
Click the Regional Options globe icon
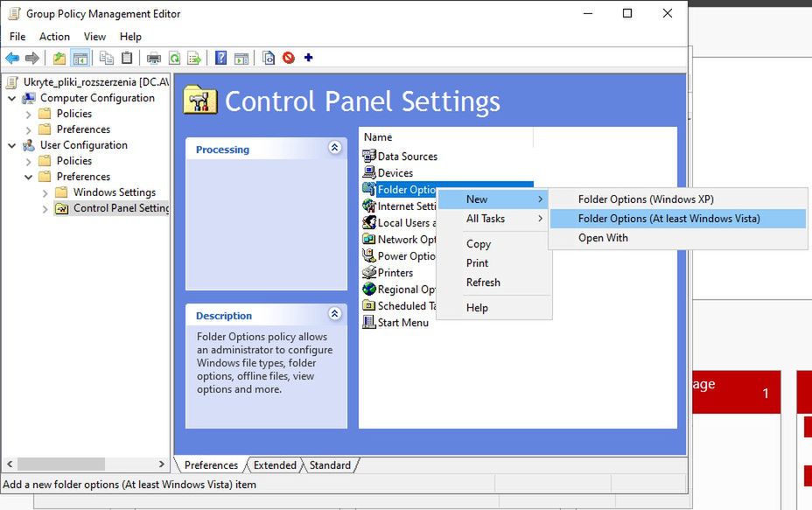click(369, 289)
